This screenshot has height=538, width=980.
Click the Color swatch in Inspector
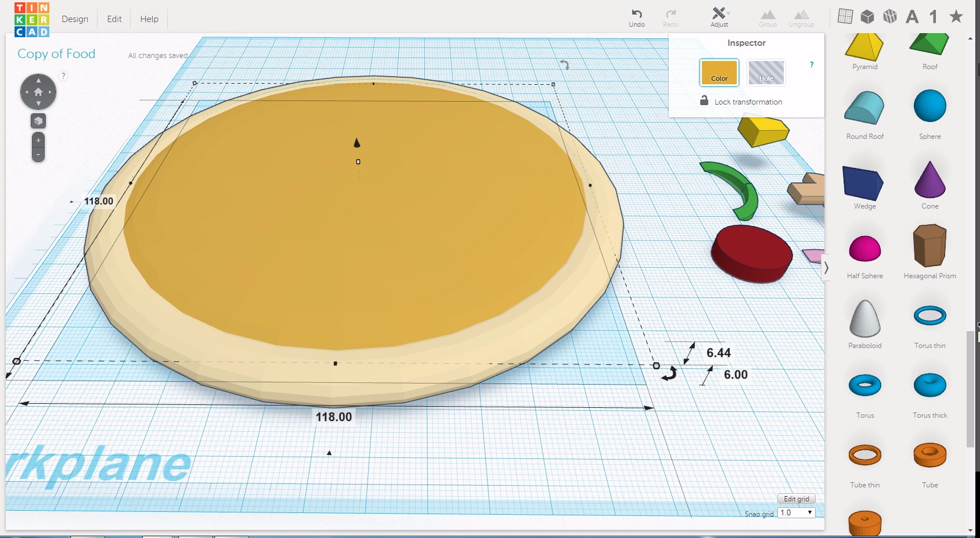719,73
